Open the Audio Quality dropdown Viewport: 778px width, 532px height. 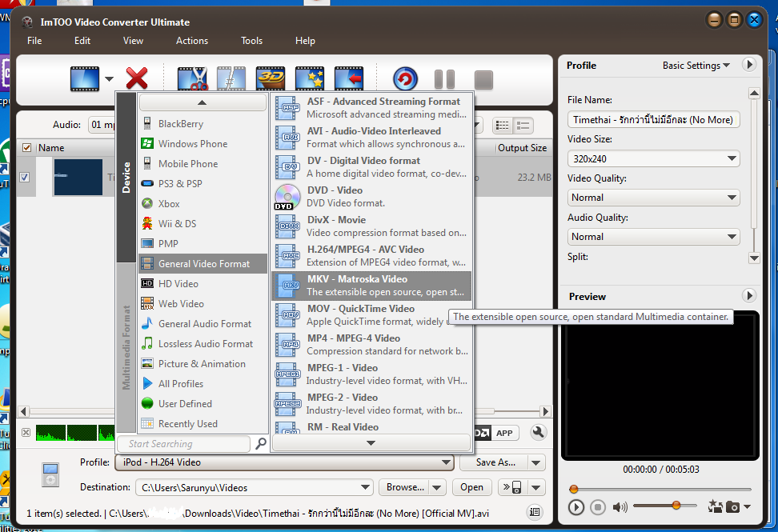click(653, 237)
